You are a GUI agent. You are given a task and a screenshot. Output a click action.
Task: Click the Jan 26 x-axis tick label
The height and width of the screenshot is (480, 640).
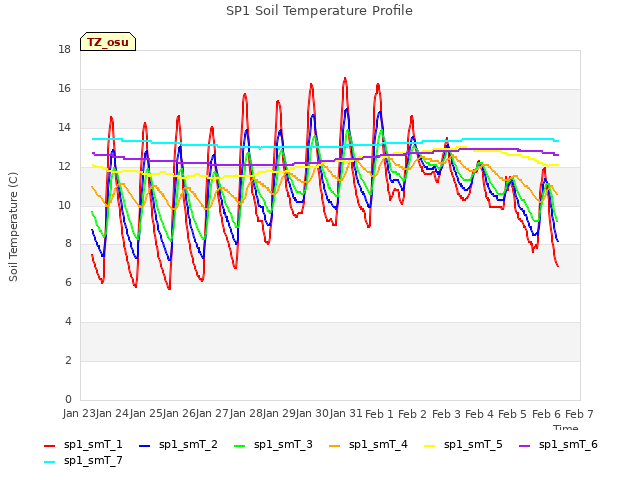pyautogui.click(x=179, y=413)
